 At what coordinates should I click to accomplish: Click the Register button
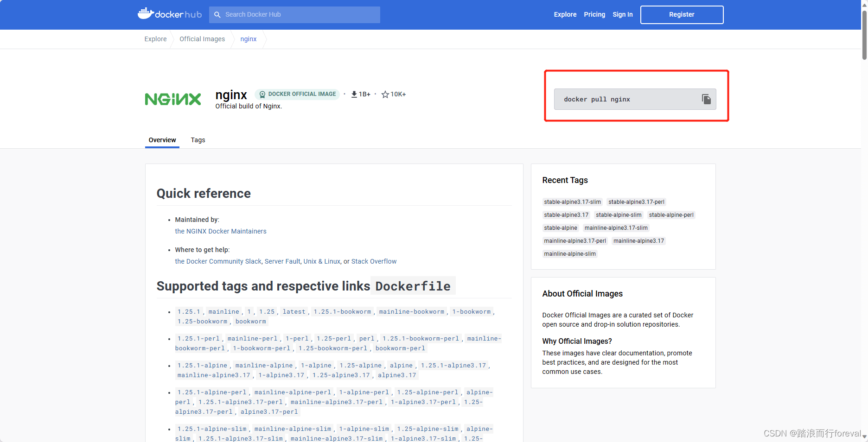pos(682,14)
